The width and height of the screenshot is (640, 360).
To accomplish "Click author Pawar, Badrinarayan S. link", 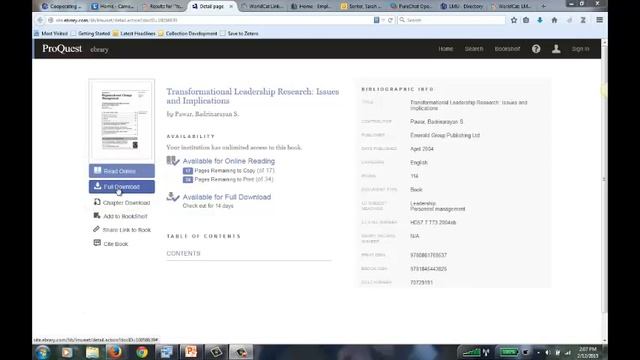I will pos(207,114).
